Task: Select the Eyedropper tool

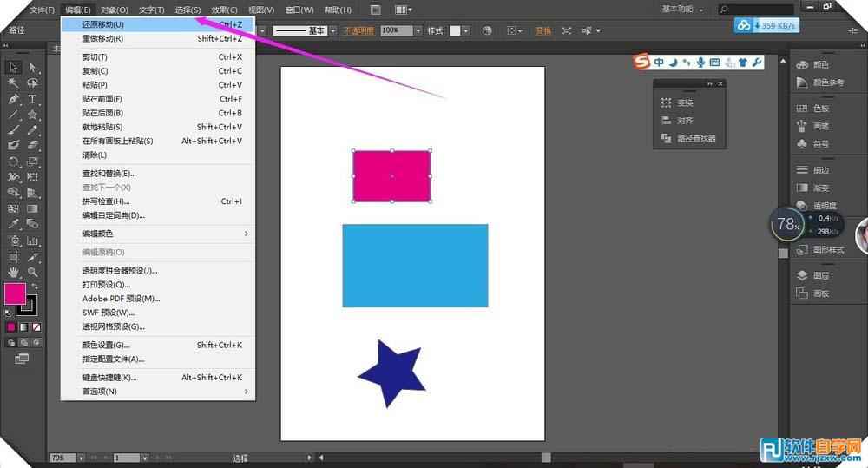Action: pyautogui.click(x=13, y=224)
